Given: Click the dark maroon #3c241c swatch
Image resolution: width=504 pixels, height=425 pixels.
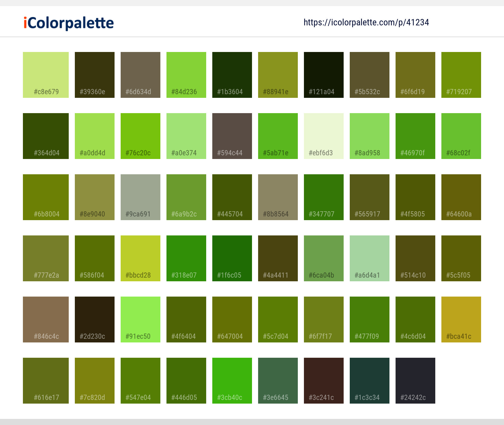Looking at the screenshot, I should click(x=324, y=381).
